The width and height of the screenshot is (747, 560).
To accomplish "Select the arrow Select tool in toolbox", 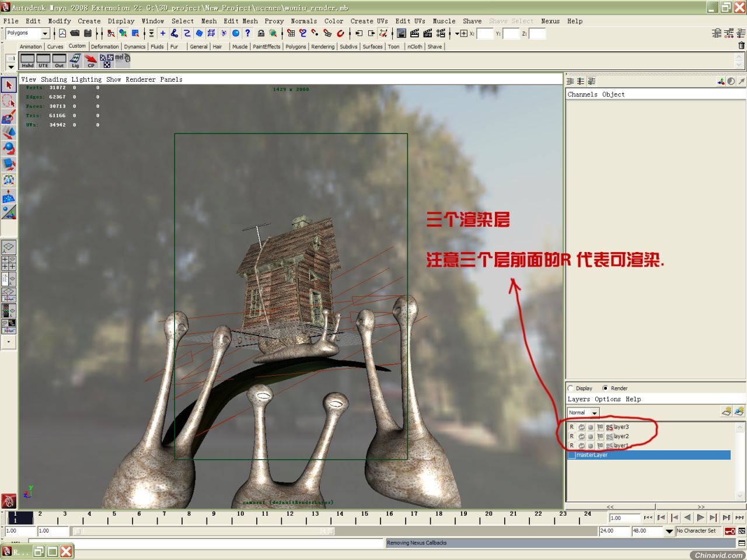I will pyautogui.click(x=8, y=85).
